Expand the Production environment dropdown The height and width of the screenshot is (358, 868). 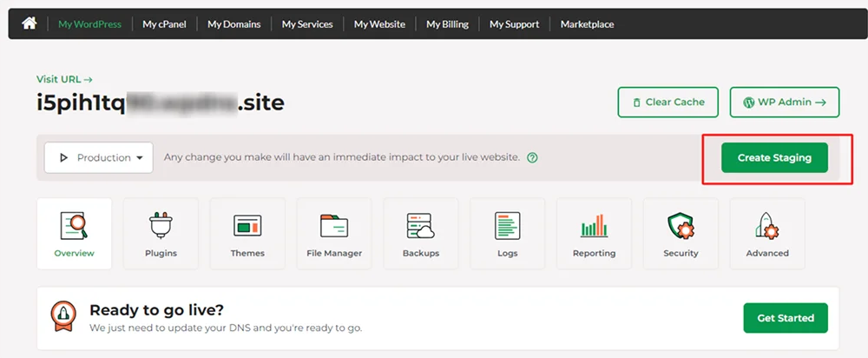click(x=99, y=157)
